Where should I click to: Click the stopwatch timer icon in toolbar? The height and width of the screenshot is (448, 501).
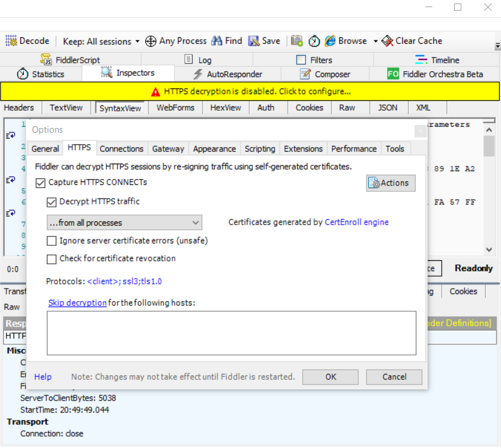pos(314,41)
